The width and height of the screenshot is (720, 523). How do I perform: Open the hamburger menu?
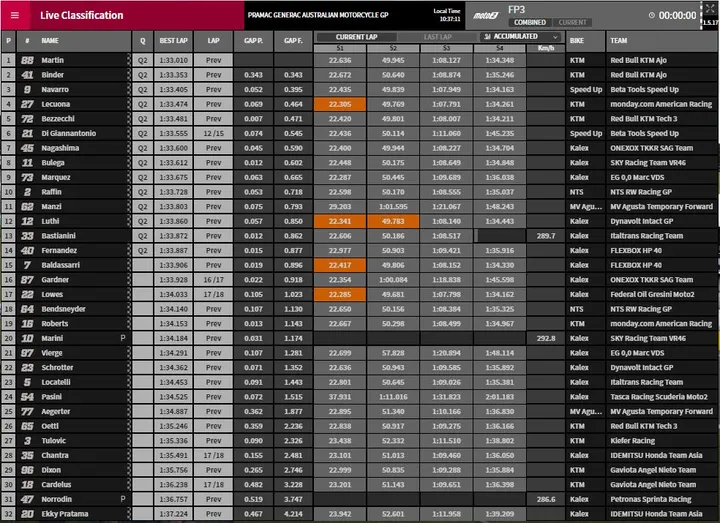point(15,15)
